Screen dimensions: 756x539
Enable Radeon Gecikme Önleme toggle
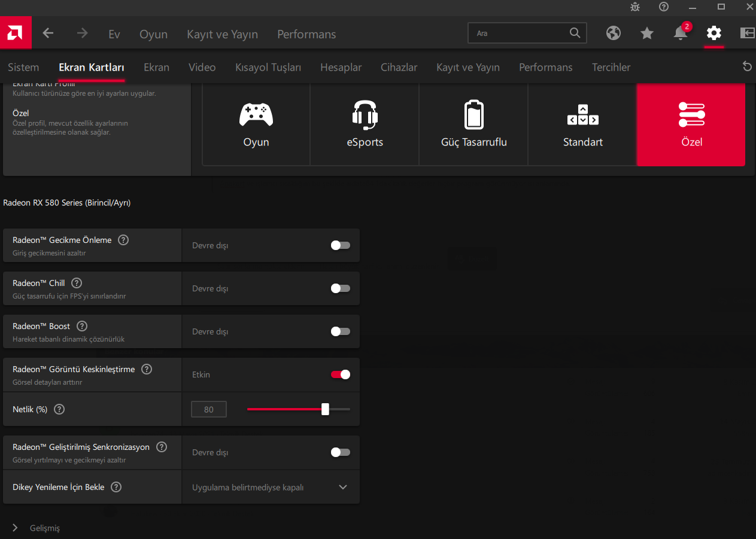(340, 245)
